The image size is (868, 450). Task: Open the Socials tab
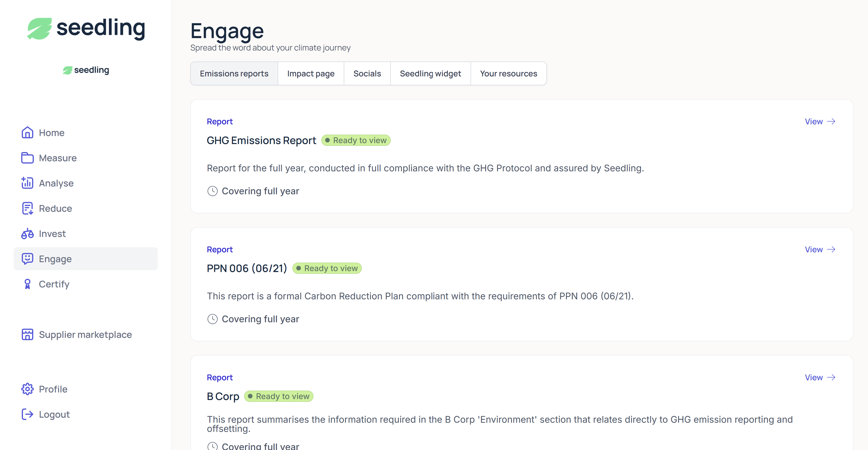367,73
